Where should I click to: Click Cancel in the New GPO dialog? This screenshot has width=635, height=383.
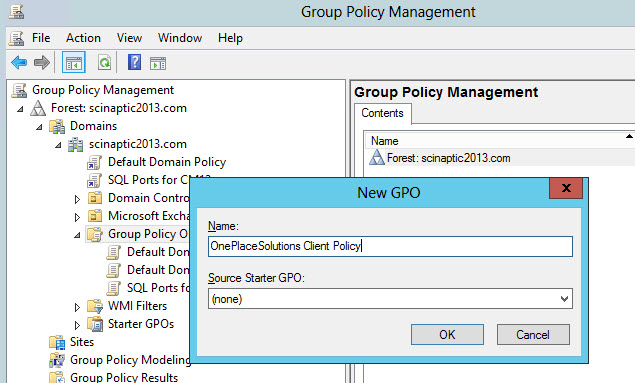coord(533,334)
